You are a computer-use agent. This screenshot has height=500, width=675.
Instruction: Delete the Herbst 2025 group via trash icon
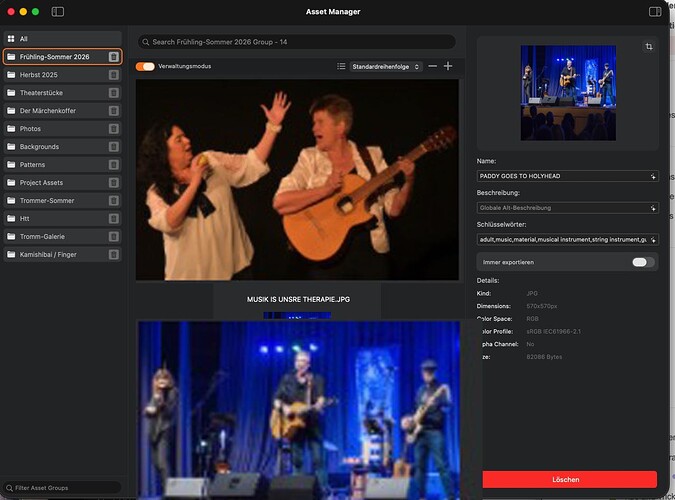[114, 75]
